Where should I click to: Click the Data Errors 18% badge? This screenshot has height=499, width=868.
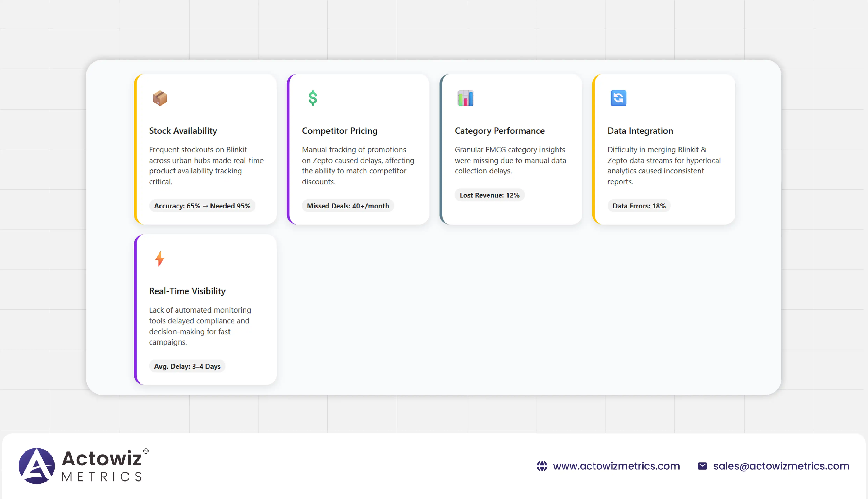(638, 206)
